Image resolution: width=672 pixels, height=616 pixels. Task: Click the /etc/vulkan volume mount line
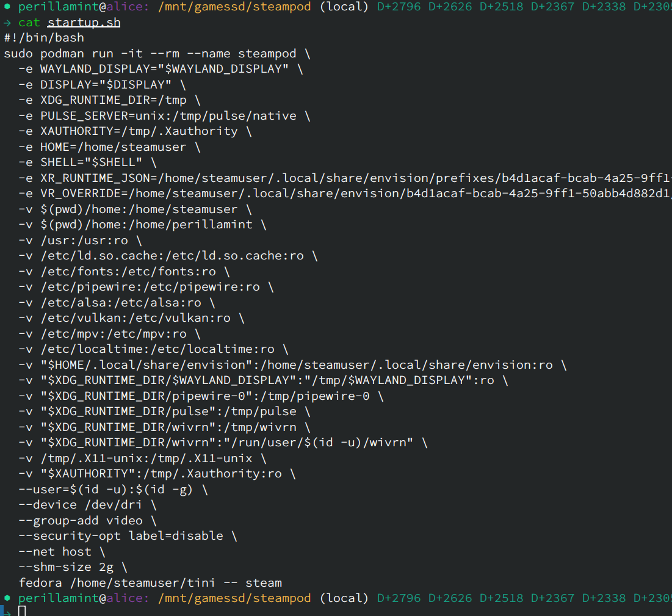click(x=131, y=318)
